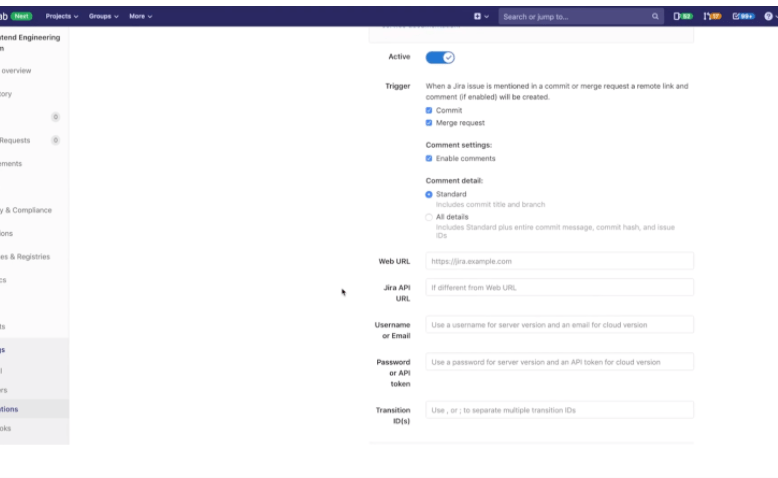Open the to-do list icon

point(742,16)
